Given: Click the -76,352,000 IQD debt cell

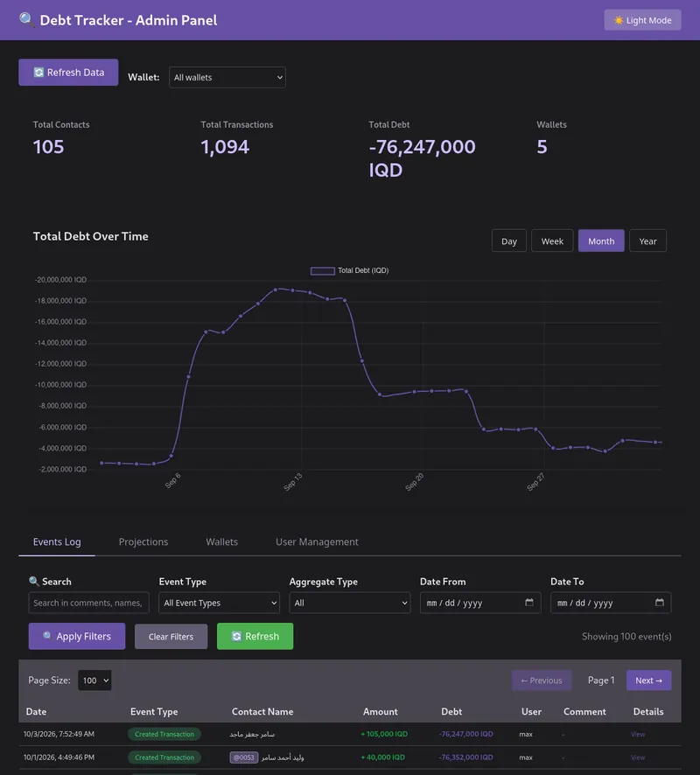Looking at the screenshot, I should 465,758.
